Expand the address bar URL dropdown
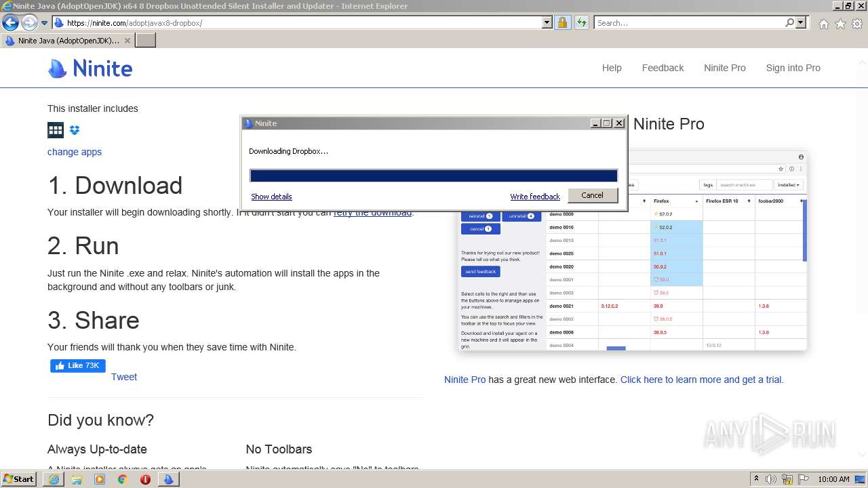The width and height of the screenshot is (868, 488). (x=547, y=23)
